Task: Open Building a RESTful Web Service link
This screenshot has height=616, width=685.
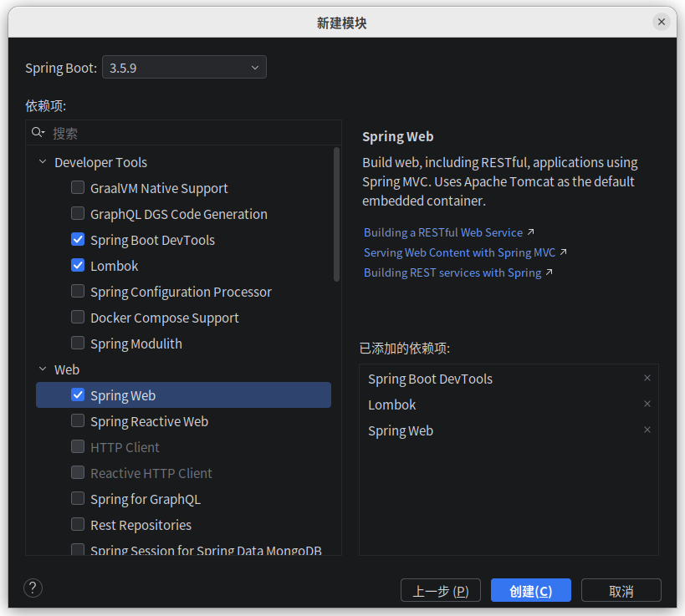Action: (443, 232)
